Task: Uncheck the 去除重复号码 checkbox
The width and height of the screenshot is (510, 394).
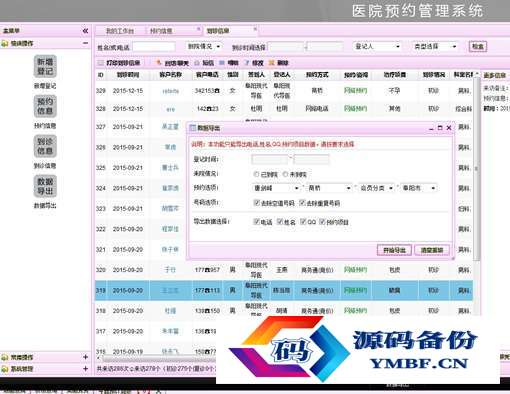Action: [302, 202]
